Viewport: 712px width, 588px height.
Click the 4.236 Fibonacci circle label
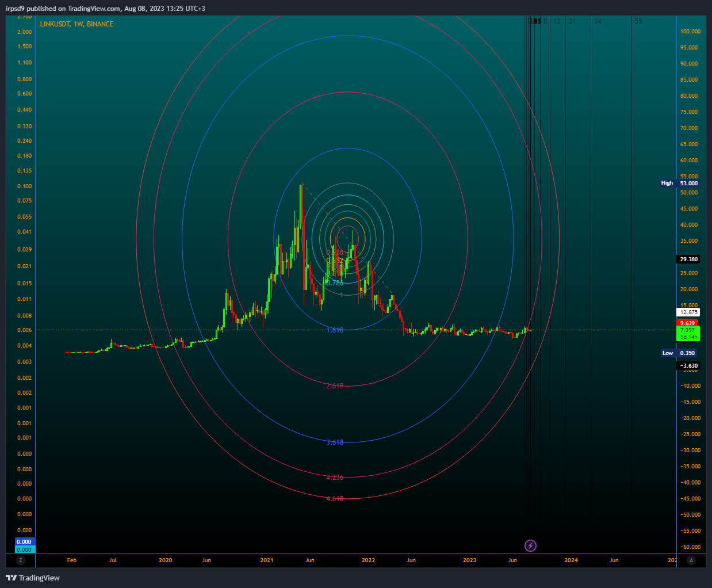click(335, 478)
